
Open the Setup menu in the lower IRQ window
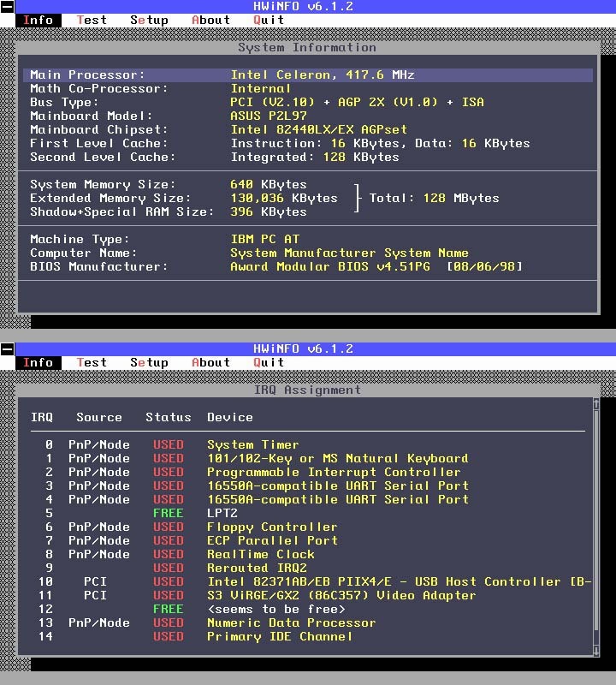(149, 362)
